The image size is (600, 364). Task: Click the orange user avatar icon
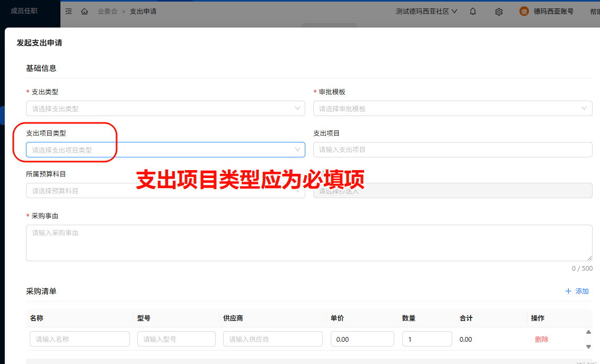tap(524, 11)
